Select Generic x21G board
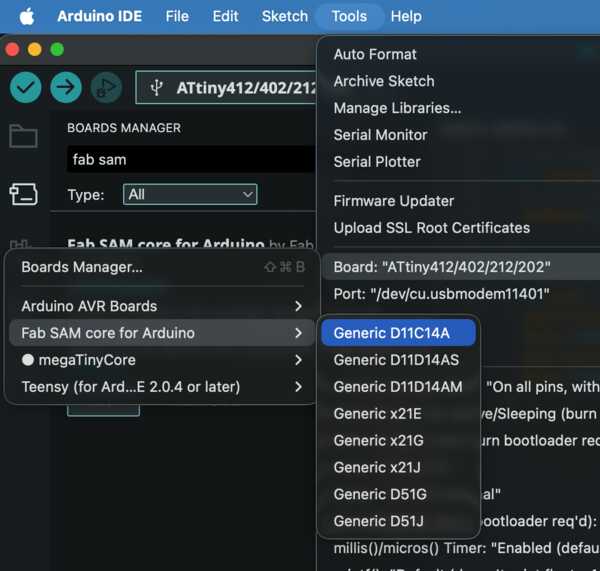600x571 pixels. coord(399,440)
